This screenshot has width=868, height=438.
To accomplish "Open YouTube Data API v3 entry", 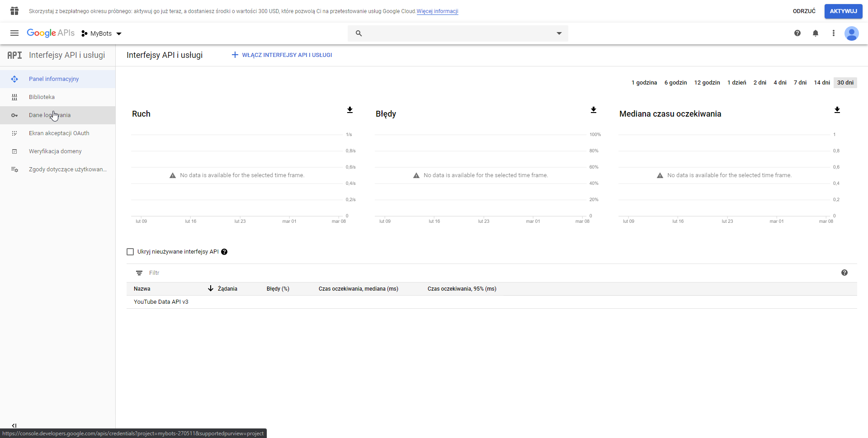I will [161, 302].
